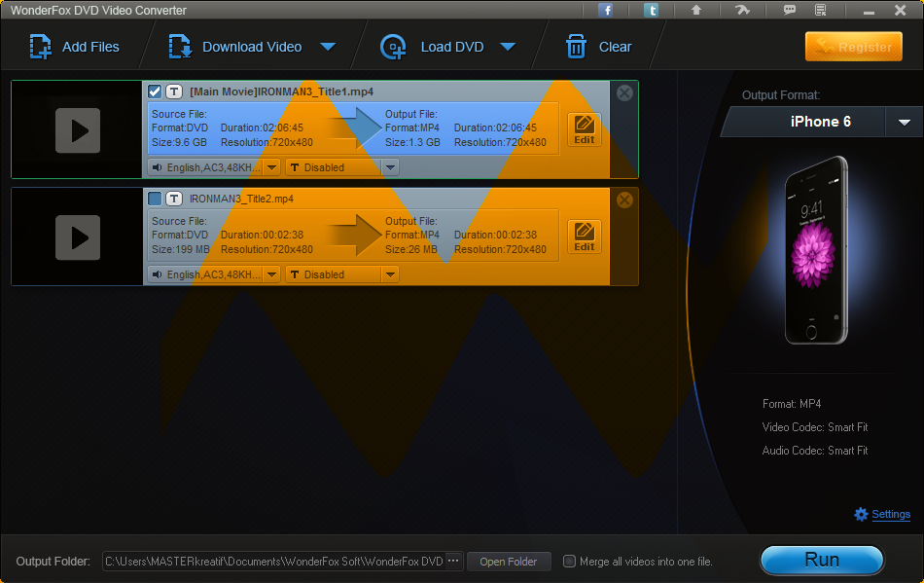Viewport: 924px width, 583px height.
Task: Edit the IRONMAN3_Title2 video
Action: (584, 237)
